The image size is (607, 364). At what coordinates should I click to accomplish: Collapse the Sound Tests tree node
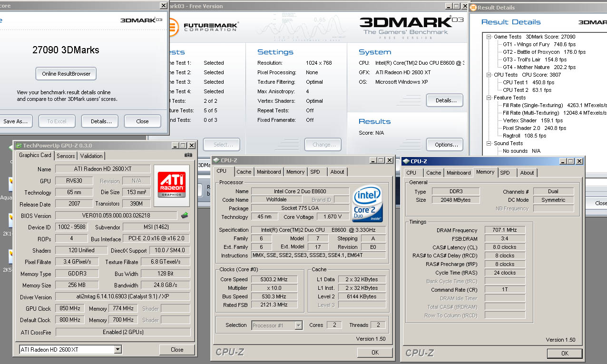(489, 143)
